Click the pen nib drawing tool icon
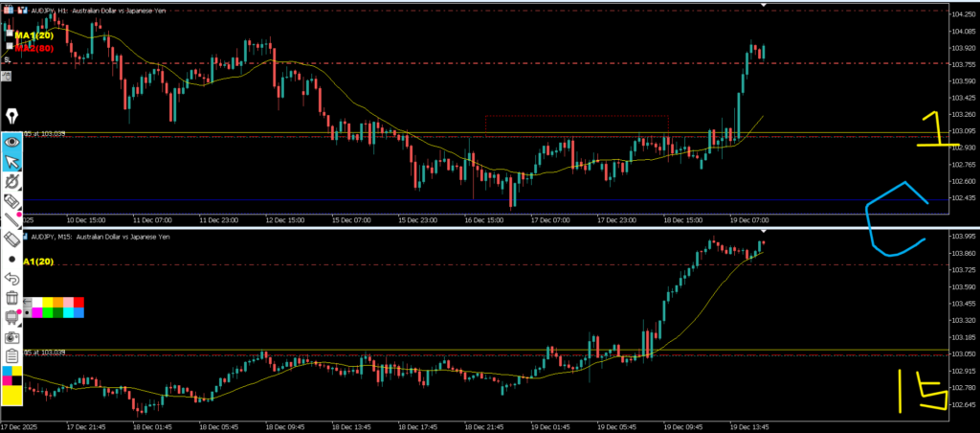Image resolution: width=980 pixels, height=433 pixels. coord(11,116)
